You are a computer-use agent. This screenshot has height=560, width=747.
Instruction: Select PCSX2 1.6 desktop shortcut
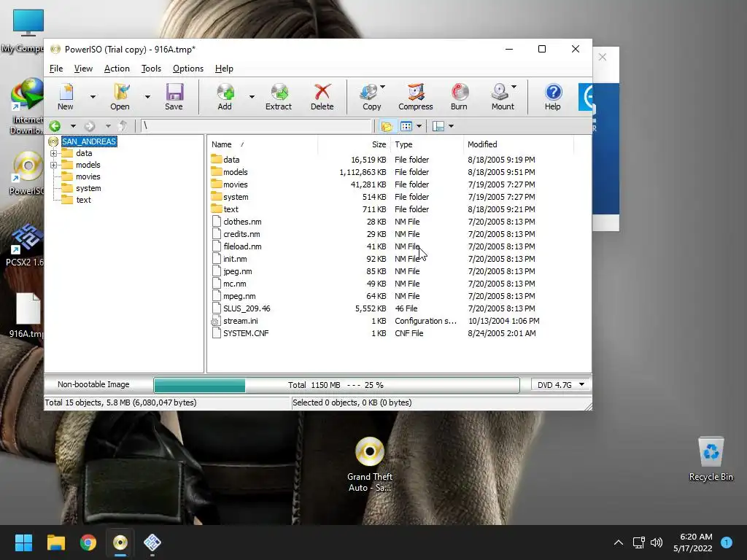[x=26, y=245]
